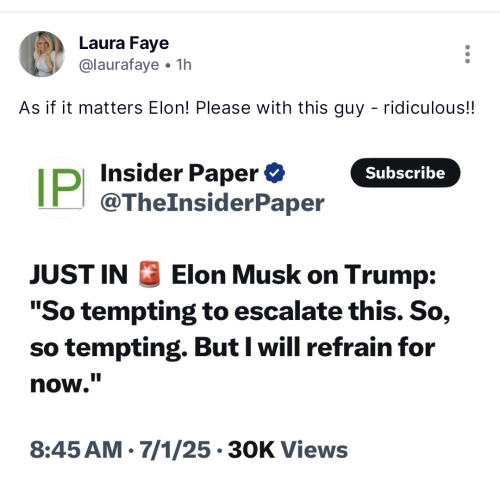Open the Laura Faye display name link

tap(124, 43)
